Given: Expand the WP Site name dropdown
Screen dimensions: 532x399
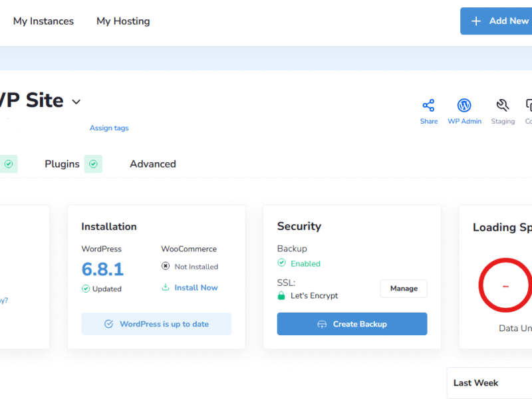Looking at the screenshot, I should (76, 102).
